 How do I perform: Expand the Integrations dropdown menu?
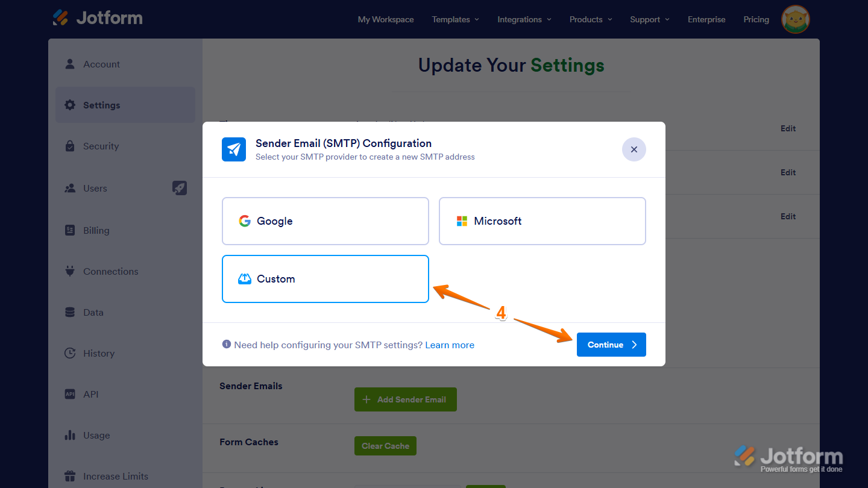pyautogui.click(x=524, y=19)
